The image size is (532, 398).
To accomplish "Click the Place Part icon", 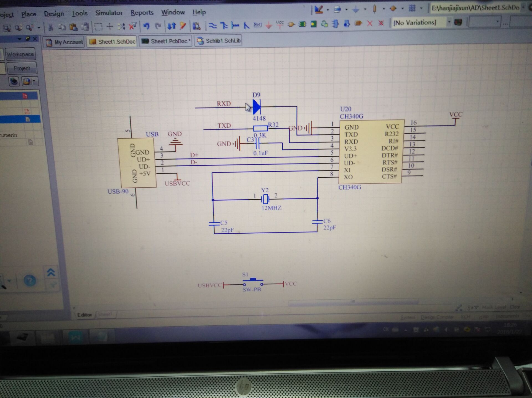I will coord(291,24).
